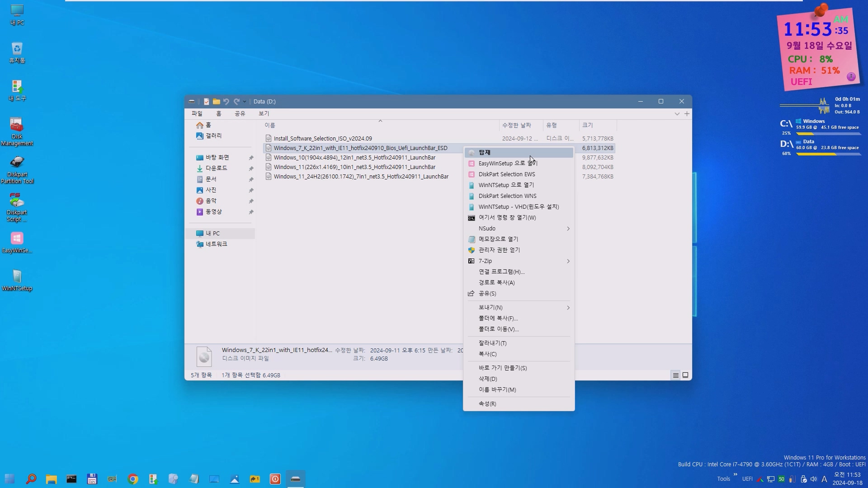Launch Chrome from the taskbar
This screenshot has width=868, height=488.
(x=133, y=479)
